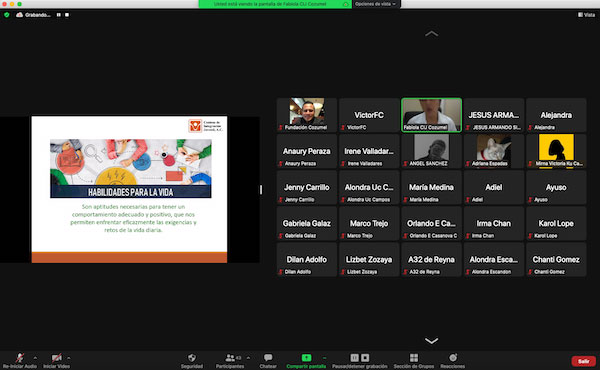Select the VictorFC participant tile
This screenshot has height=370, width=600.
pyautogui.click(x=369, y=115)
